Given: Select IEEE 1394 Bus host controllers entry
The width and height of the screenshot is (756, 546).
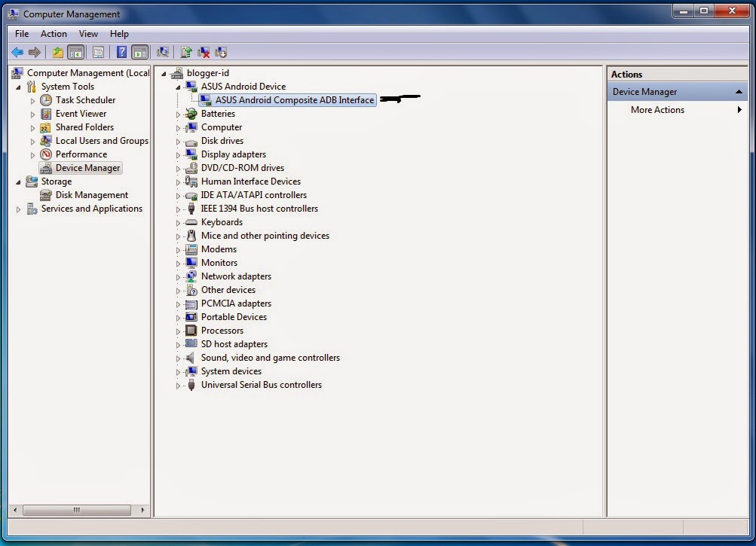Looking at the screenshot, I should click(x=259, y=208).
